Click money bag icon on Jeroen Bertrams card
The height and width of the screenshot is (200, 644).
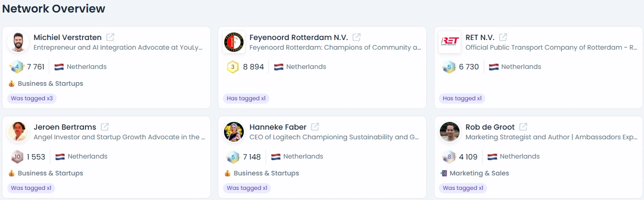pyautogui.click(x=12, y=173)
